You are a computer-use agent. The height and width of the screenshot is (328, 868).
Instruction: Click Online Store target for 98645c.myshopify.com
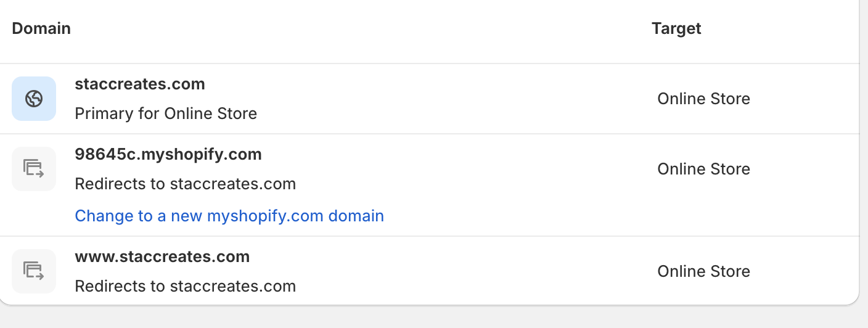(703, 169)
